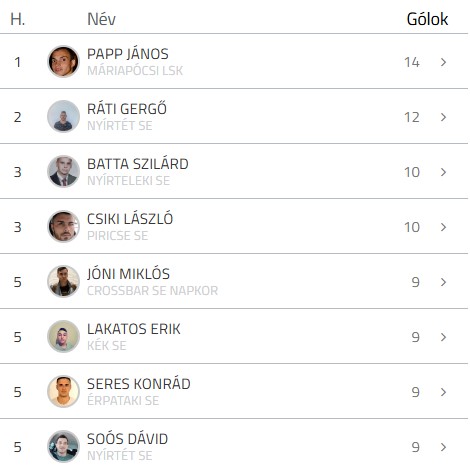Open SOÓS DÁVID player link
The width and height of the screenshot is (470, 470).
pos(127,439)
